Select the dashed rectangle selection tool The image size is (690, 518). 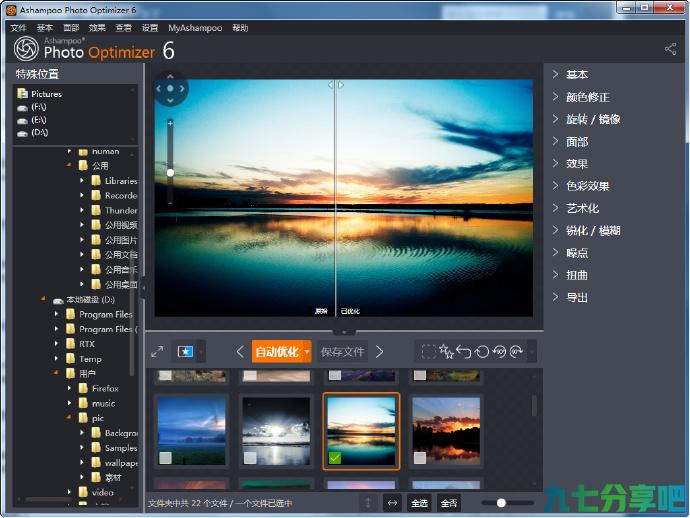pos(428,352)
